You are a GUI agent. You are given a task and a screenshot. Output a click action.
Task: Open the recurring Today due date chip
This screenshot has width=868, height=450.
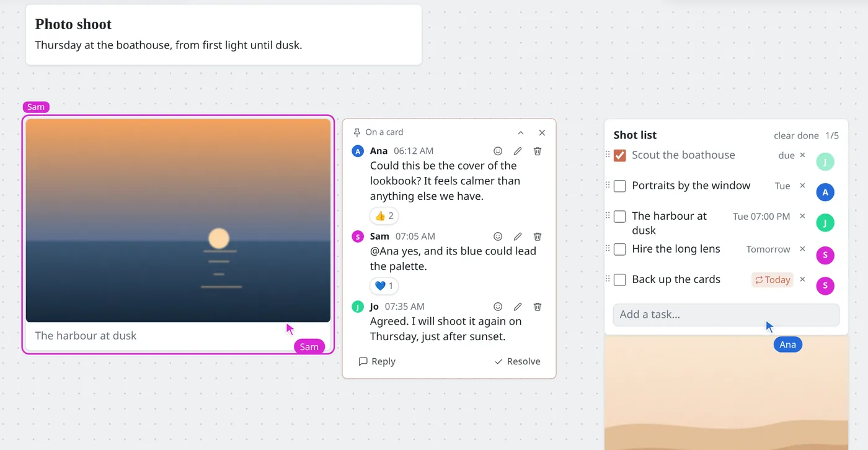point(772,280)
